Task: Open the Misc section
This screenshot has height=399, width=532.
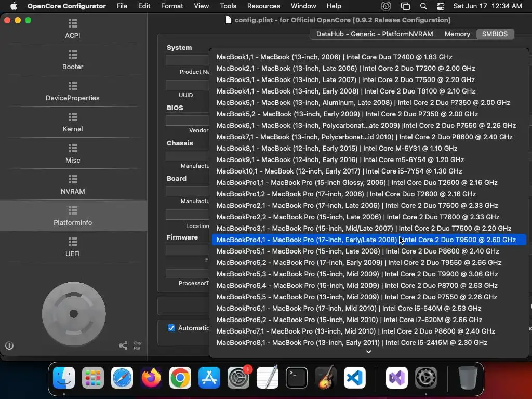Action: pos(73,154)
